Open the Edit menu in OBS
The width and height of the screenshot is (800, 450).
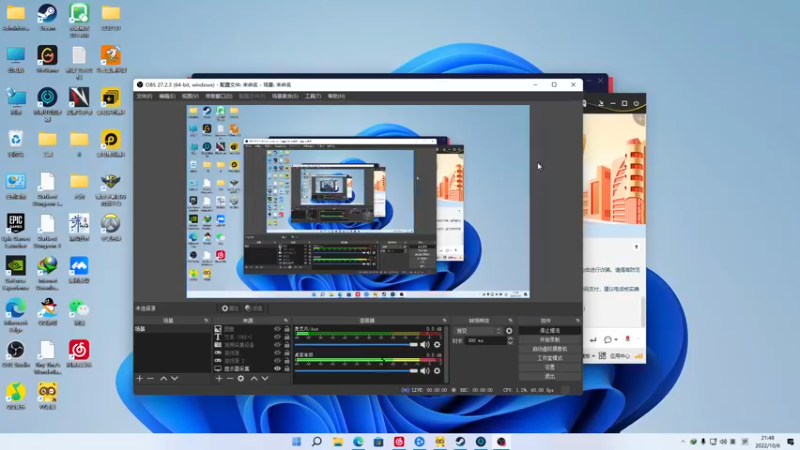coord(167,96)
